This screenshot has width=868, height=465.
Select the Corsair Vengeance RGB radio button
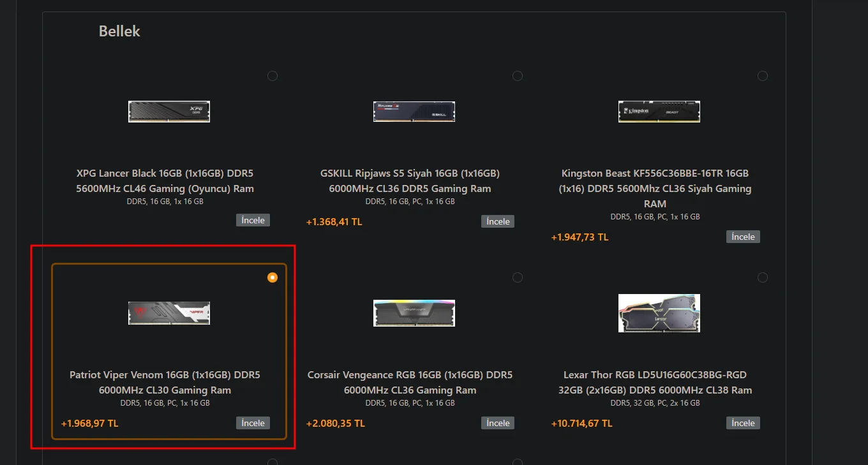coord(518,277)
